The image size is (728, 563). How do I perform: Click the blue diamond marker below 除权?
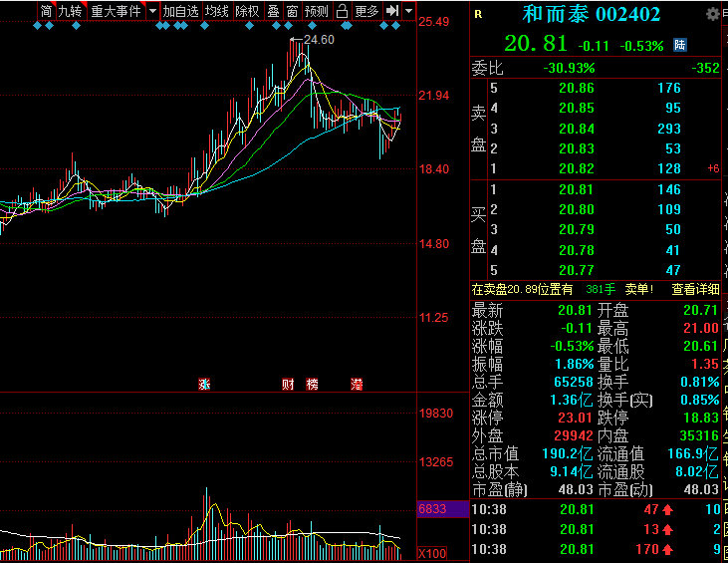(249, 26)
